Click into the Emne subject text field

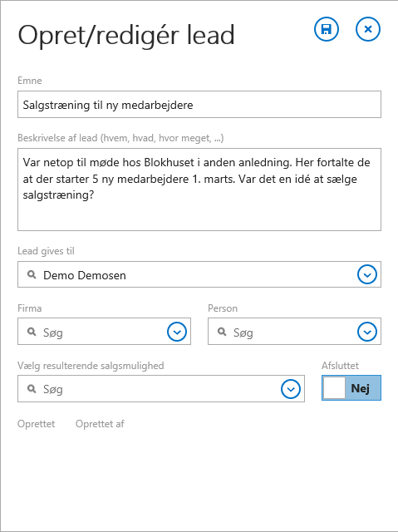click(199, 105)
